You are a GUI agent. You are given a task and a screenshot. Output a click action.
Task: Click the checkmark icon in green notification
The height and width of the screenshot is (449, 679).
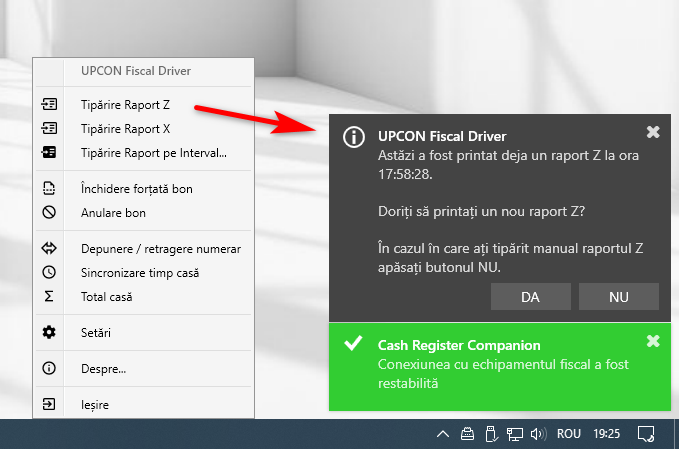353,343
